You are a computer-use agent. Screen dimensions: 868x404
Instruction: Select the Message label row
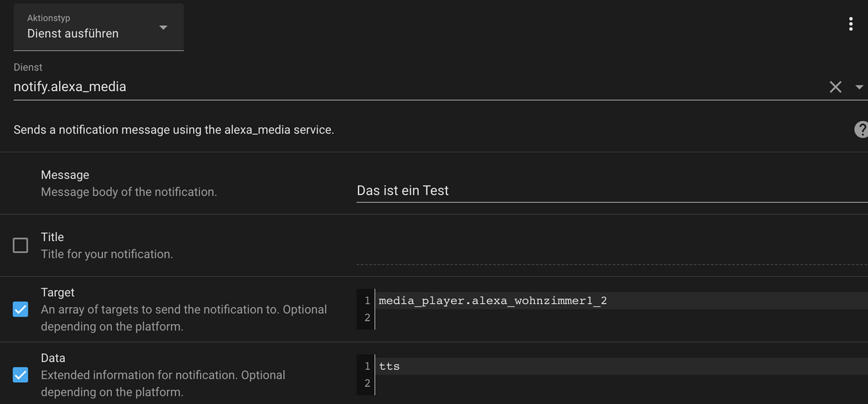[65, 174]
